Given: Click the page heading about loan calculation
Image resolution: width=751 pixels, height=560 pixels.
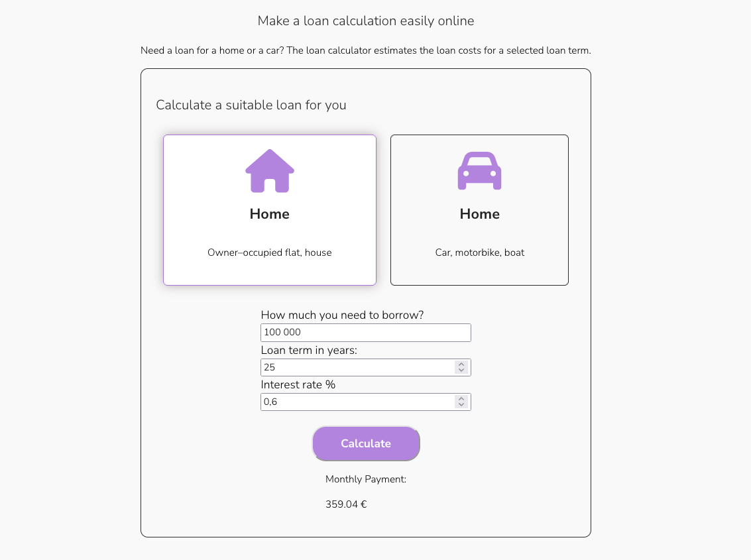Looking at the screenshot, I should click(365, 21).
